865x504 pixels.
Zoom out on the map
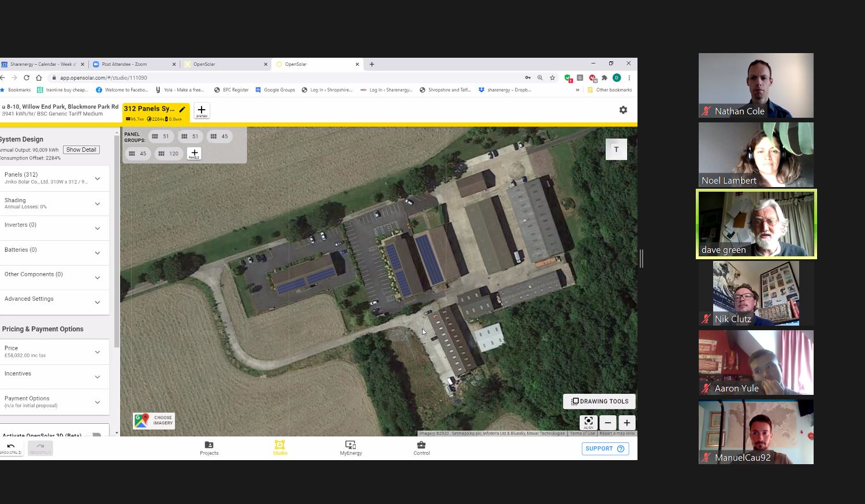coord(607,423)
